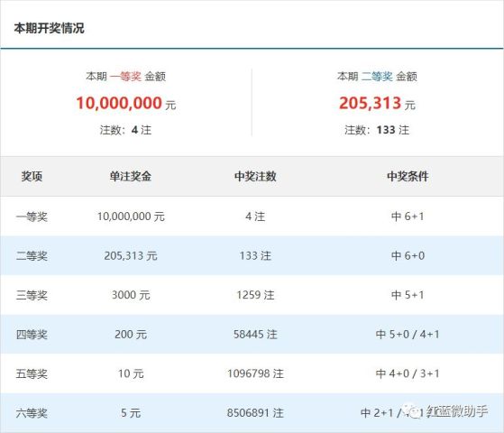Select the 10,000,000 元 first prize amount
The height and width of the screenshot is (433, 504).
(126, 104)
